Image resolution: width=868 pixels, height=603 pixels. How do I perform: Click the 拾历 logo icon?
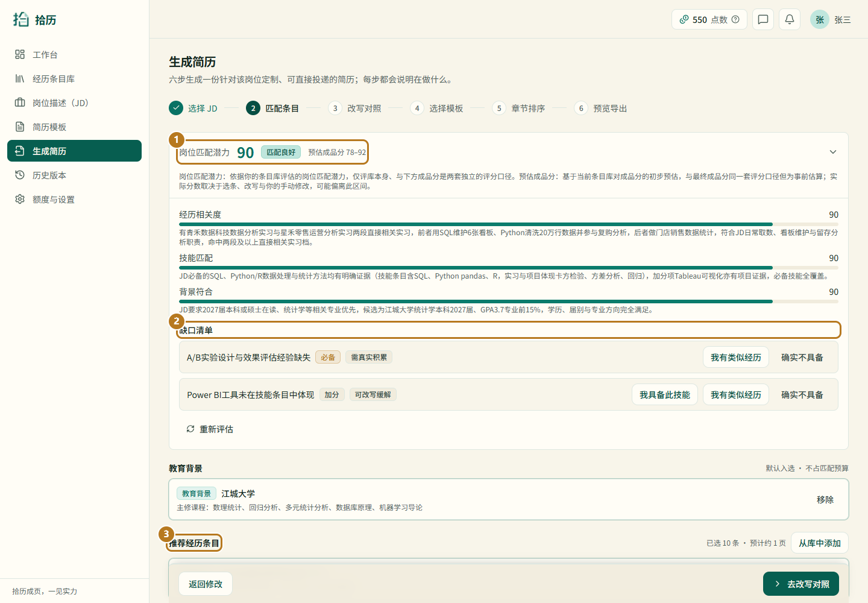tap(21, 19)
